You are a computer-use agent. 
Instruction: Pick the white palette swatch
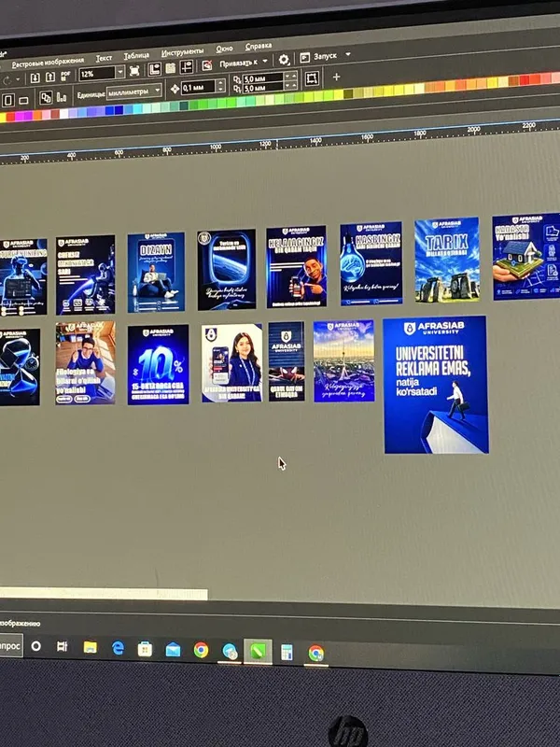[x=63, y=113]
